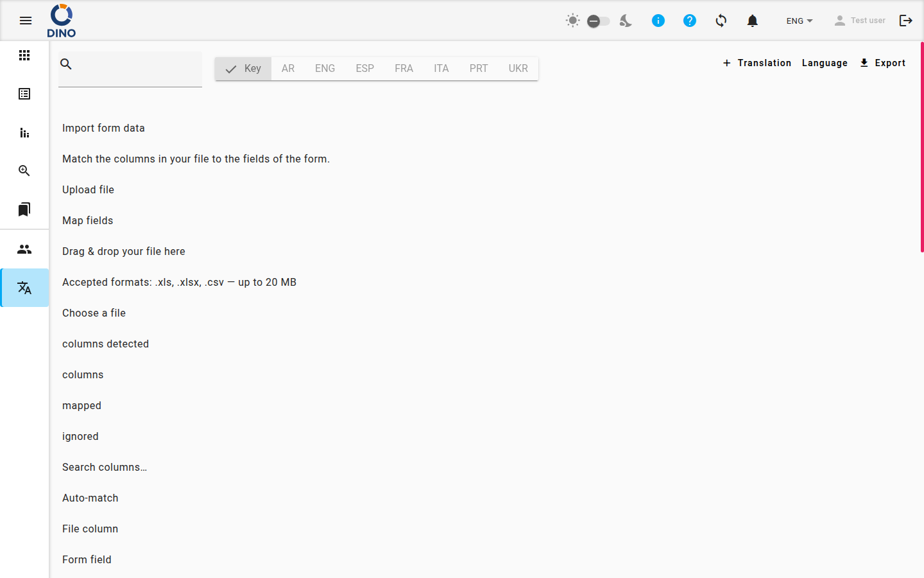Open the translations sidebar icon
The image size is (924, 578).
click(x=24, y=288)
